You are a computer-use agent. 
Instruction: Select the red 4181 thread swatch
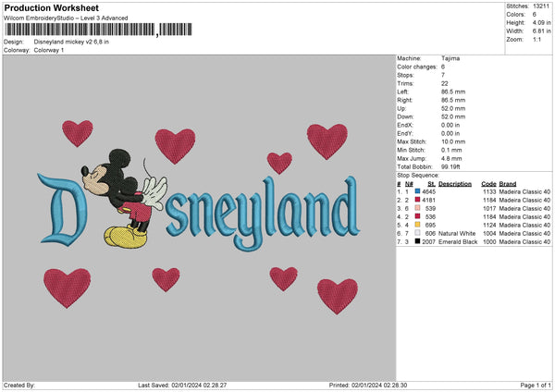pyautogui.click(x=418, y=200)
